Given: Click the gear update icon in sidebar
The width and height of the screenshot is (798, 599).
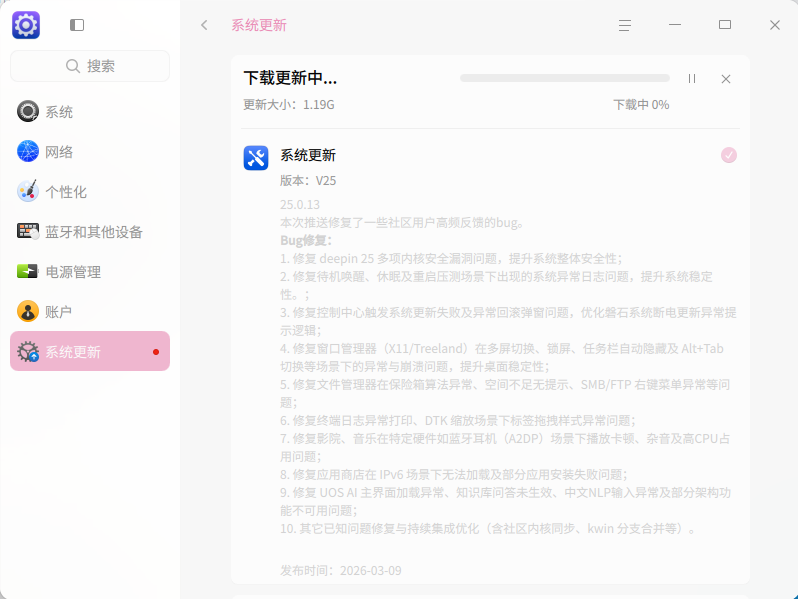Looking at the screenshot, I should click(x=27, y=351).
